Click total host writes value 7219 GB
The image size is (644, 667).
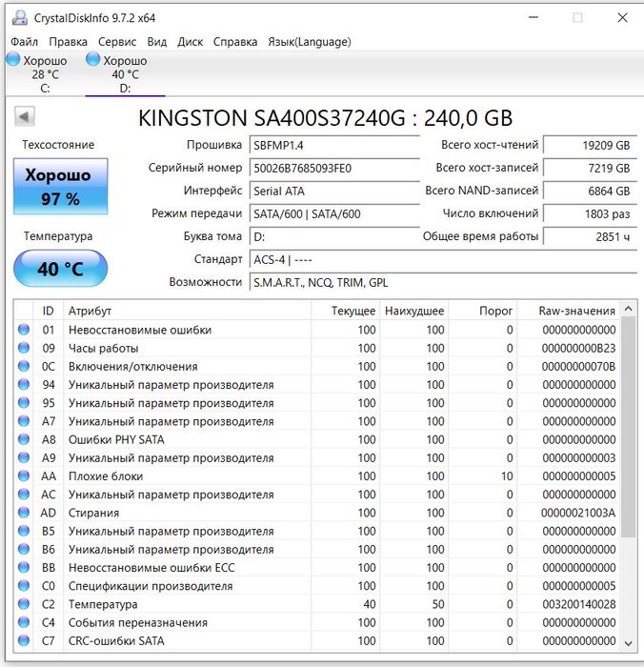590,169
